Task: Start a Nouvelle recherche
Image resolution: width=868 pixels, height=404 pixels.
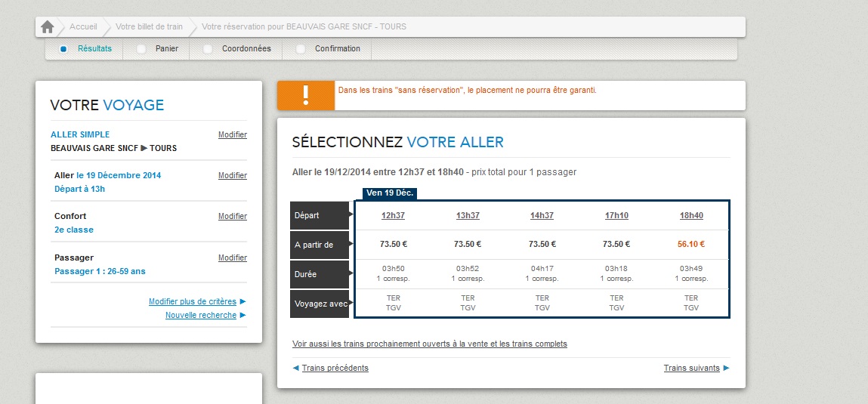Action: click(x=201, y=316)
